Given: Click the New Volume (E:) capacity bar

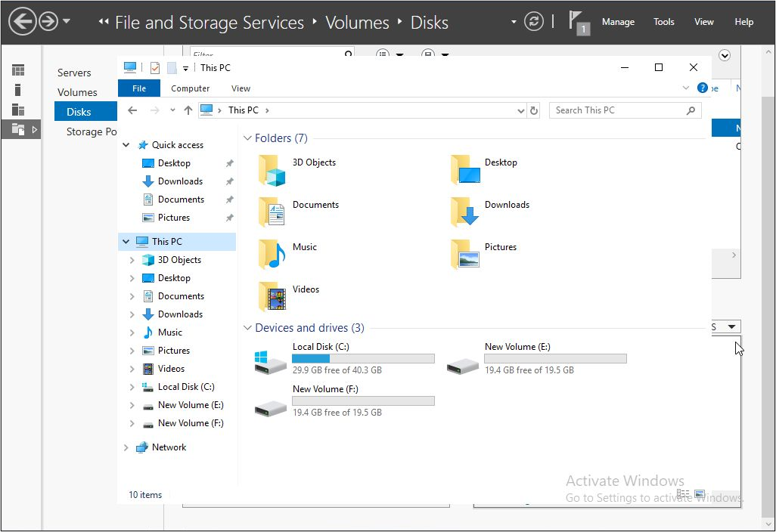Looking at the screenshot, I should [x=555, y=359].
